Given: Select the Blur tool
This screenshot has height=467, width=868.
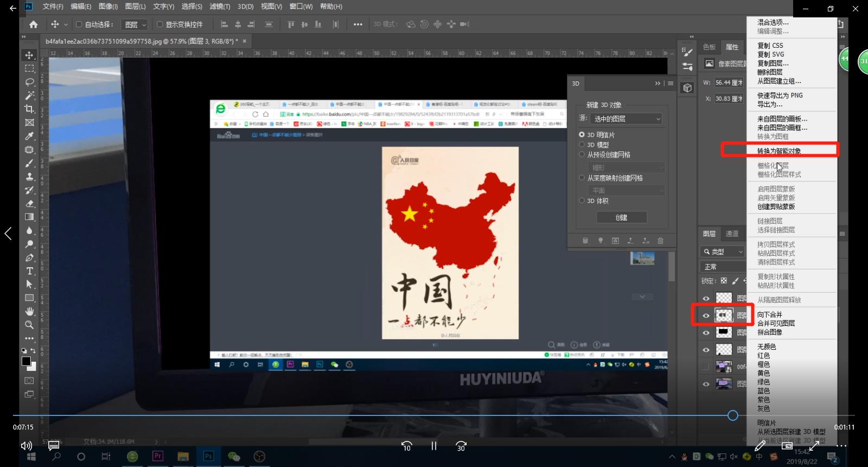Looking at the screenshot, I should pos(29,230).
